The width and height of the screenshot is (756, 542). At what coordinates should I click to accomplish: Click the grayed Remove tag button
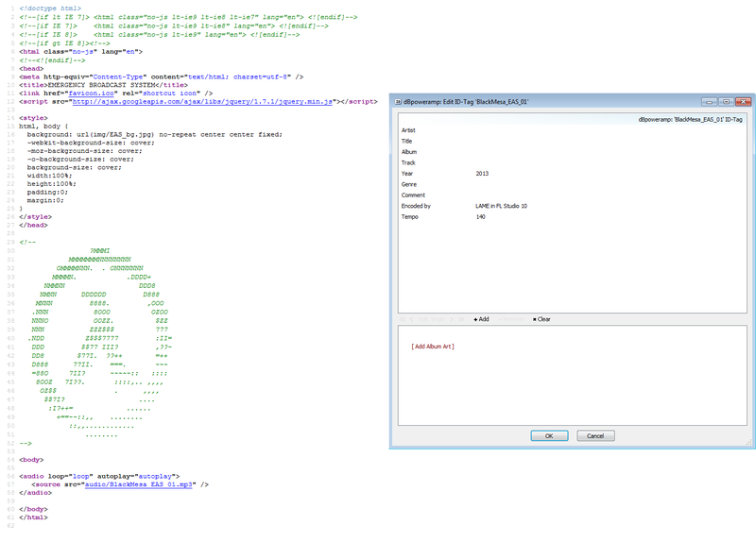pos(511,319)
